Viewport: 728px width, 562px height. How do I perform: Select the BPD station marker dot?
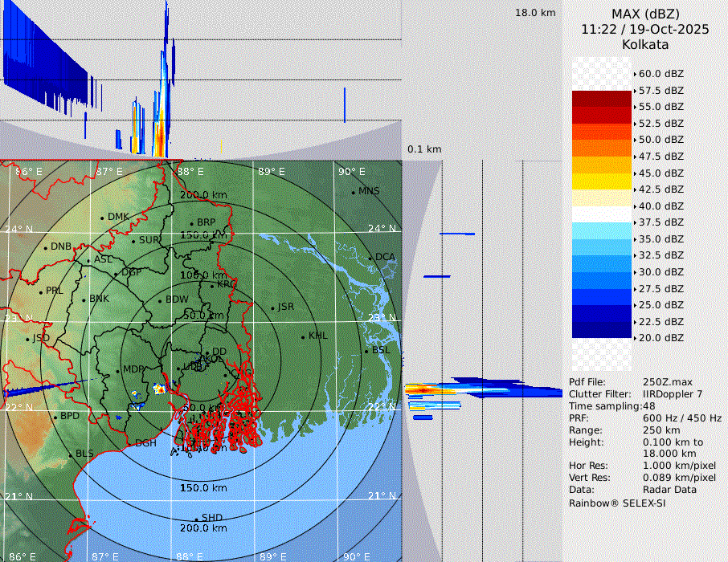(55, 417)
